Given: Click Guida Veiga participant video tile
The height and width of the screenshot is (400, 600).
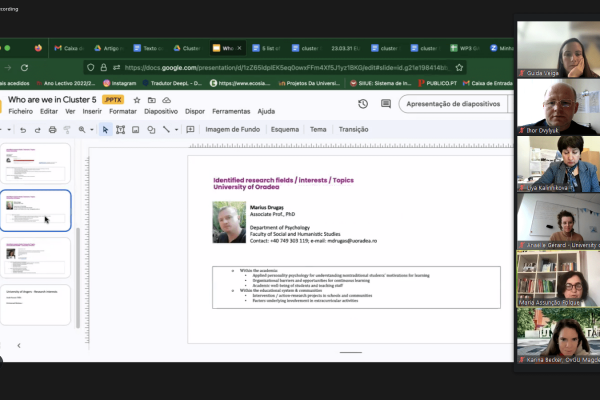Looking at the screenshot, I should coord(558,49).
